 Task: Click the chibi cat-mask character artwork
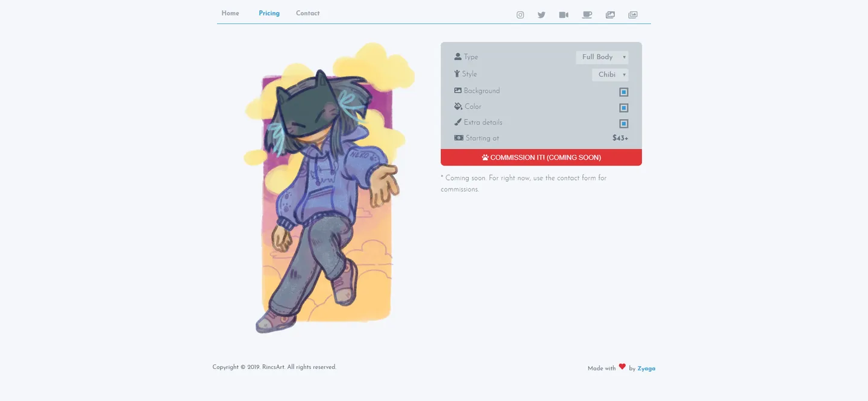tap(329, 188)
